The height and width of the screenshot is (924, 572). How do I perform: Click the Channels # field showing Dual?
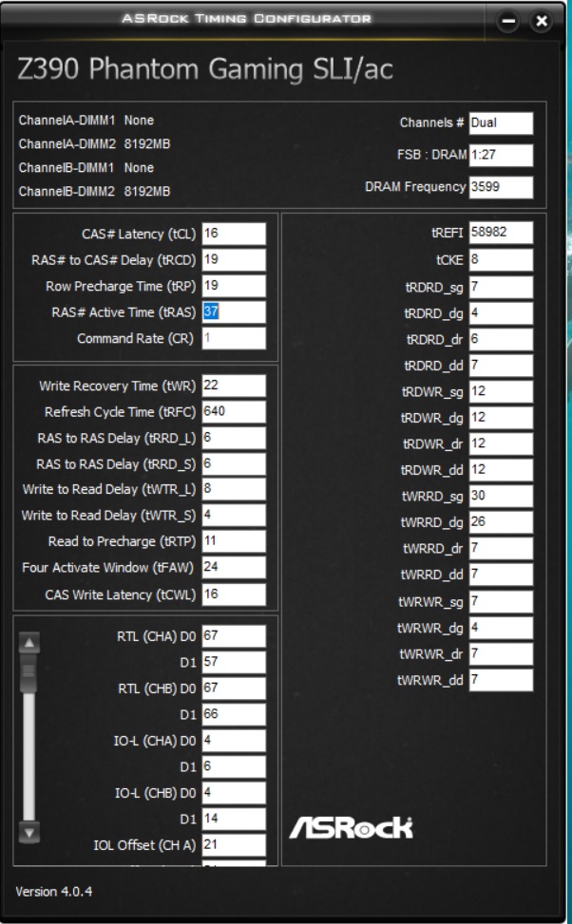point(502,123)
